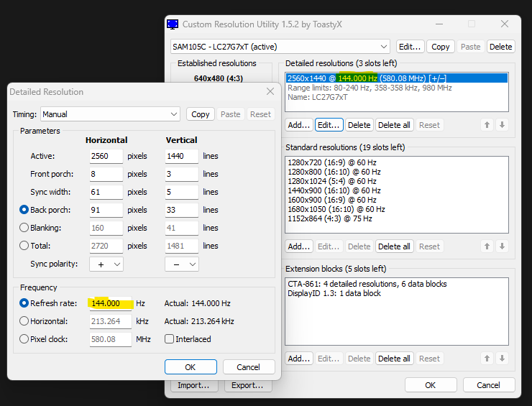
Task: Move standard resolution down with arrow
Action: click(502, 246)
